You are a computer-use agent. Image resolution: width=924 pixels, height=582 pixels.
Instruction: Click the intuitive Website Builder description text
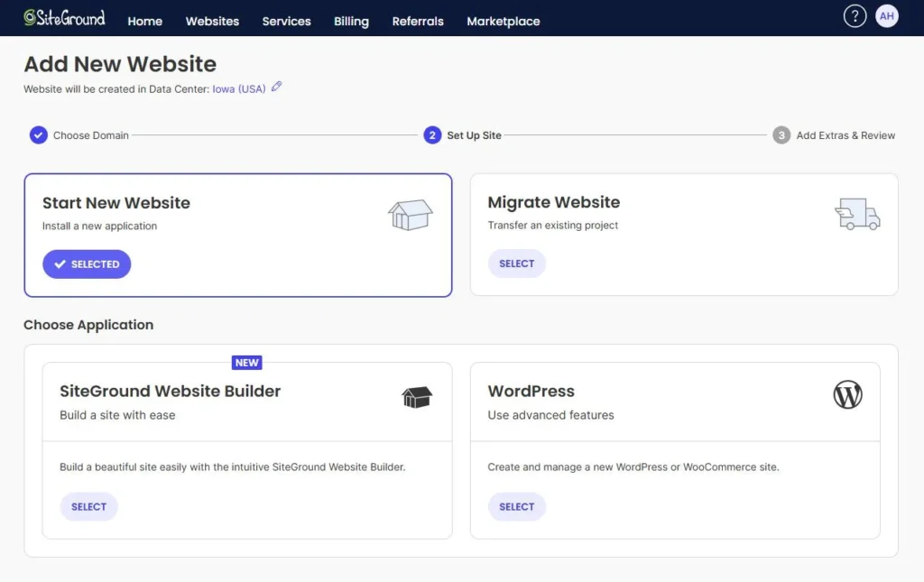(232, 467)
